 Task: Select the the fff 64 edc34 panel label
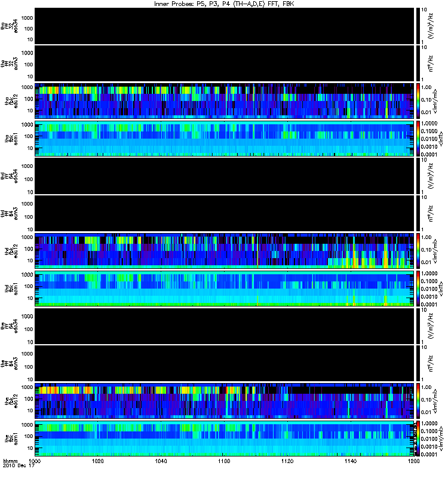pyautogui.click(x=9, y=326)
